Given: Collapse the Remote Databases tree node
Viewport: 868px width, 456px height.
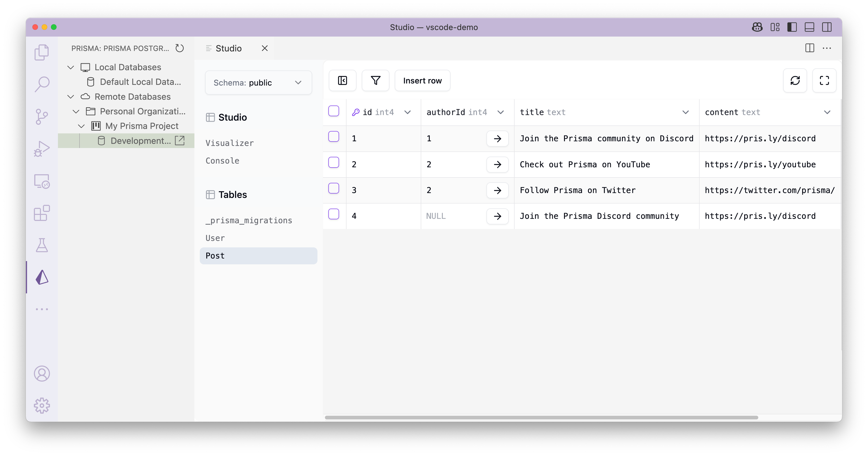Looking at the screenshot, I should point(71,97).
